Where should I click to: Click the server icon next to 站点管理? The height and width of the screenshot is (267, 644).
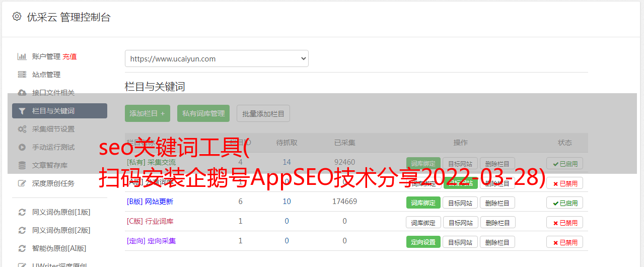coord(22,75)
